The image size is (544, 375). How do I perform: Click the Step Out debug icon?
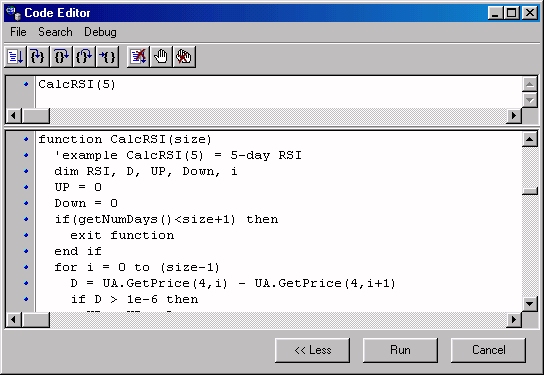click(84, 57)
